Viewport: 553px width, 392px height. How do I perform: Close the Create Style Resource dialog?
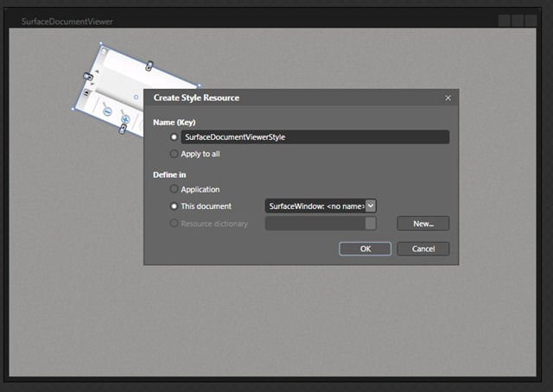[448, 98]
